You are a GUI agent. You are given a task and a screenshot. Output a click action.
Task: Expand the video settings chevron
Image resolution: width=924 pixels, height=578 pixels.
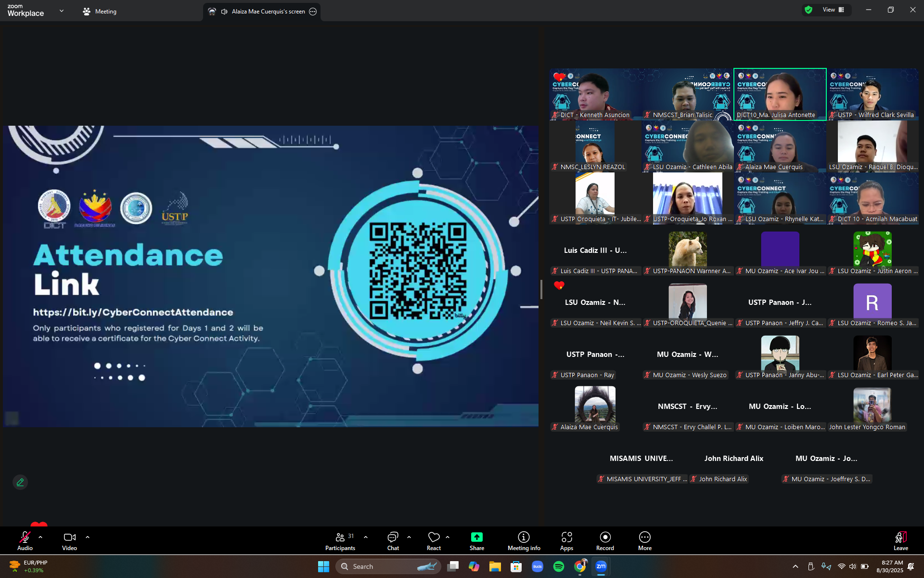pyautogui.click(x=88, y=537)
